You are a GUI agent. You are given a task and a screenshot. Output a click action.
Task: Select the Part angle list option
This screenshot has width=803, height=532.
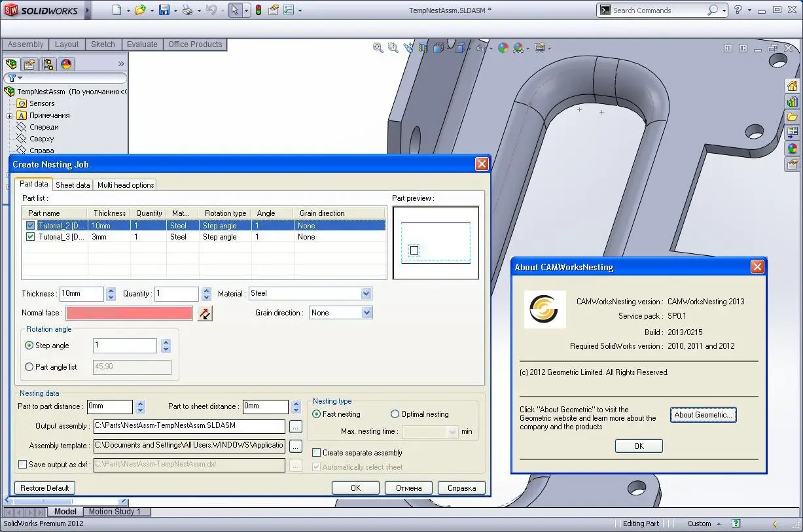pos(29,367)
